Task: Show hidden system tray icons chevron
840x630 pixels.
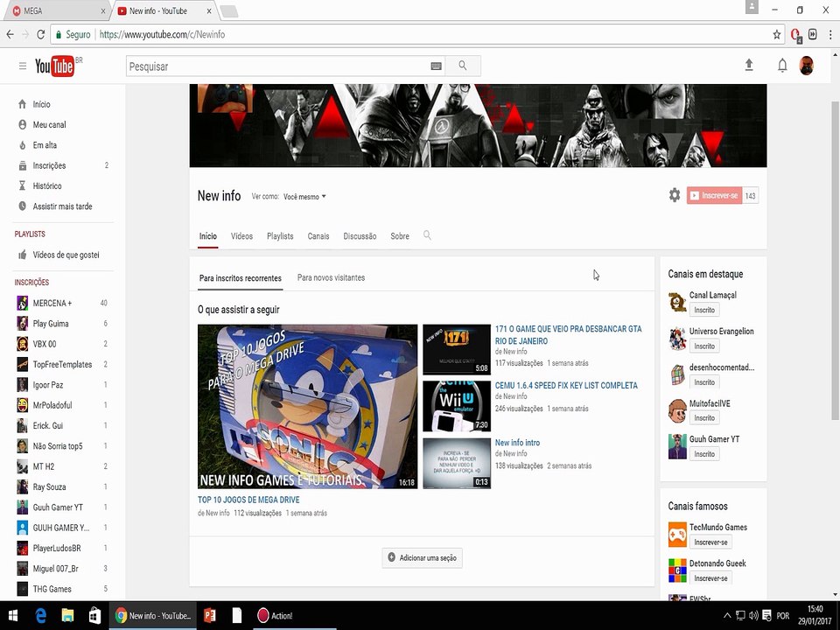Action: coord(727,615)
